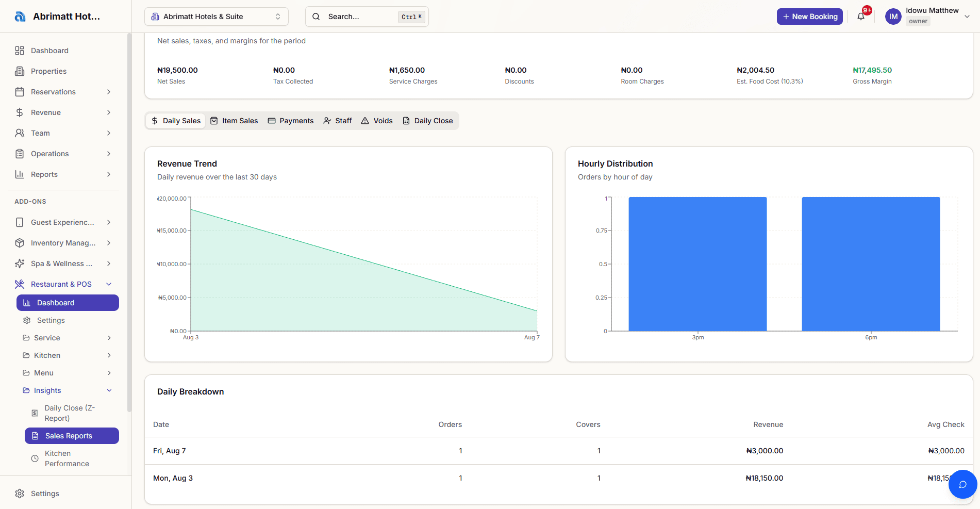Click the Revenue column header
The width and height of the screenshot is (980, 509).
tap(768, 424)
